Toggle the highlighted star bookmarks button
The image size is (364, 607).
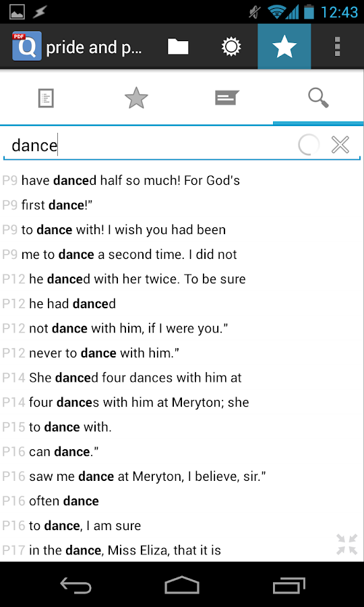click(x=284, y=47)
